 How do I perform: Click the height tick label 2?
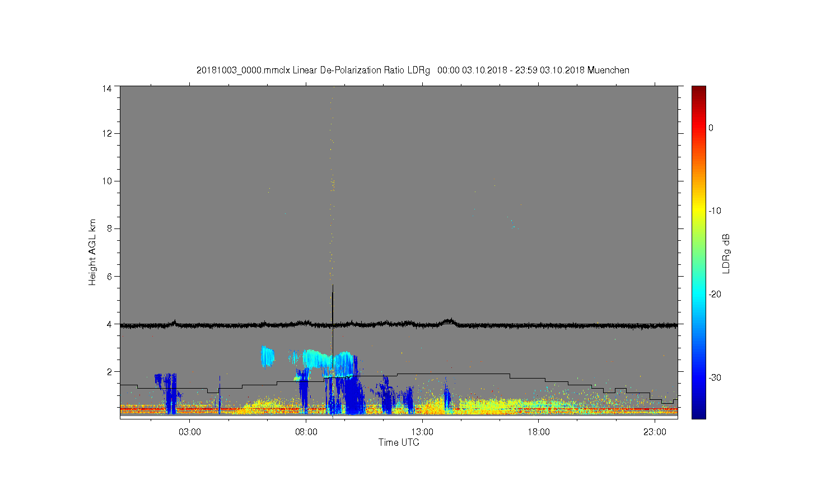point(109,371)
